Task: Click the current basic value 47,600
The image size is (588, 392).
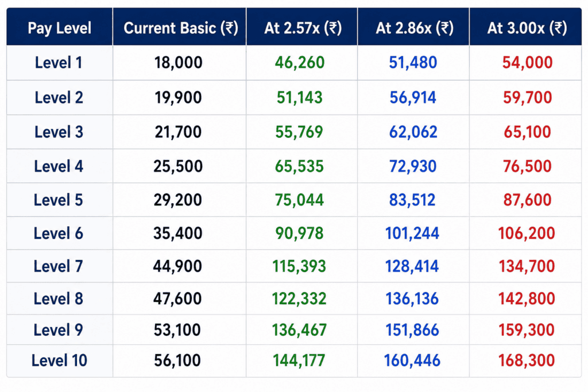Action: pyautogui.click(x=177, y=299)
